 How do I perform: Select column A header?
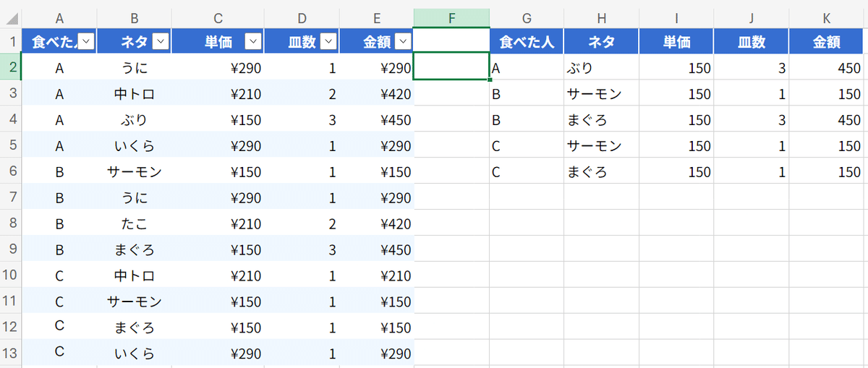click(59, 18)
